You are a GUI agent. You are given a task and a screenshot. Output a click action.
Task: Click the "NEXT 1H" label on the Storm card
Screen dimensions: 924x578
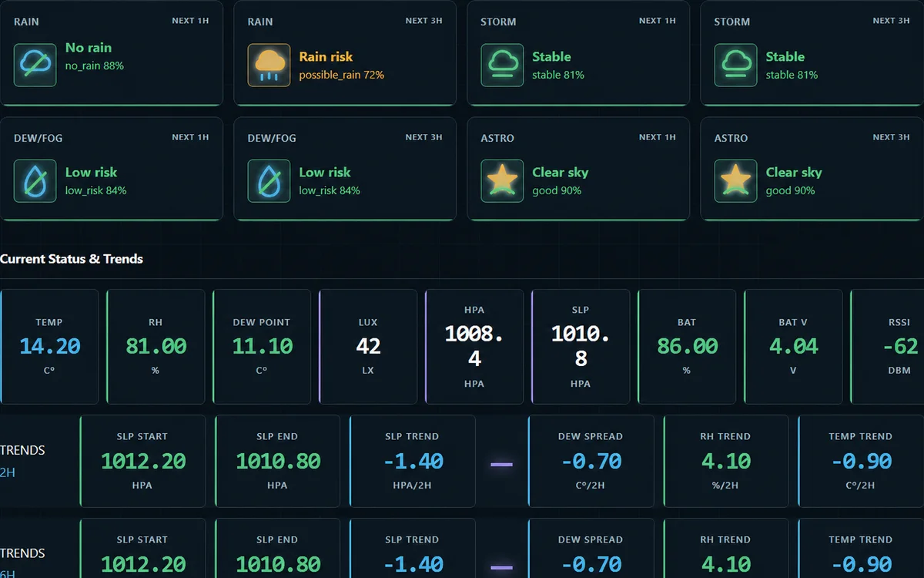pyautogui.click(x=658, y=21)
